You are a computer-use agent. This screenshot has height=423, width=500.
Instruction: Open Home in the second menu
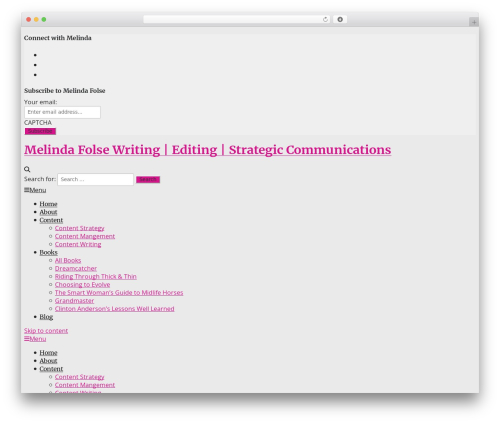(48, 353)
